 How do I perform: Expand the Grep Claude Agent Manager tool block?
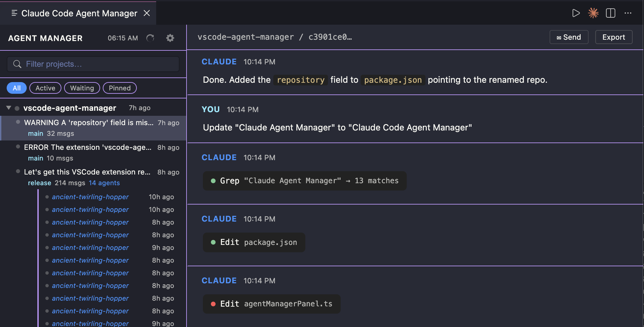coord(305,181)
